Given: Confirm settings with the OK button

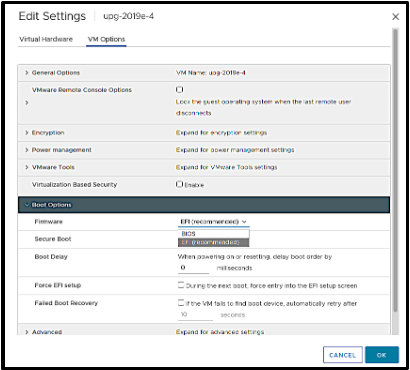Looking at the screenshot, I should point(382,355).
